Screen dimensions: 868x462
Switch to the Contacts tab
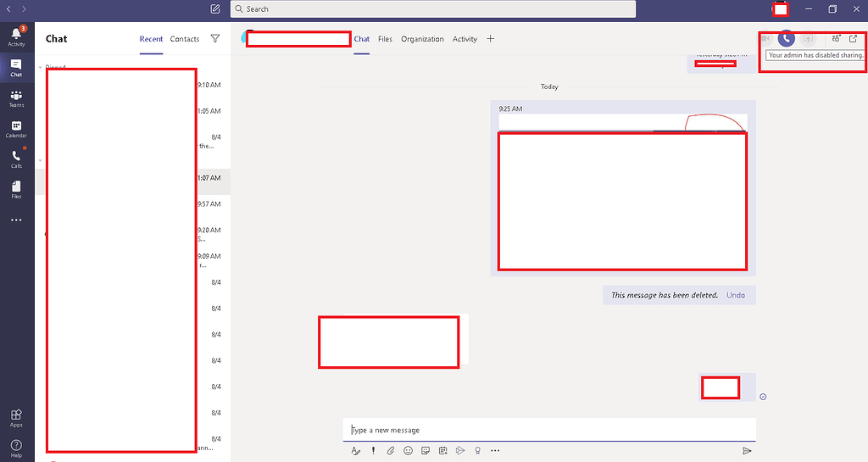click(x=184, y=39)
